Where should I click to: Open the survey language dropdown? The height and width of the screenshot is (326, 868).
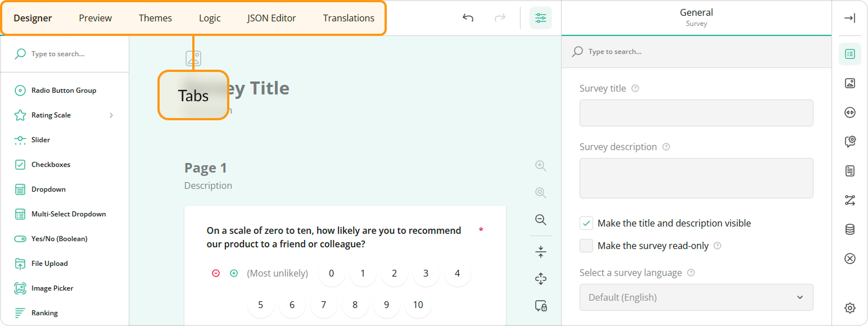[x=696, y=297]
